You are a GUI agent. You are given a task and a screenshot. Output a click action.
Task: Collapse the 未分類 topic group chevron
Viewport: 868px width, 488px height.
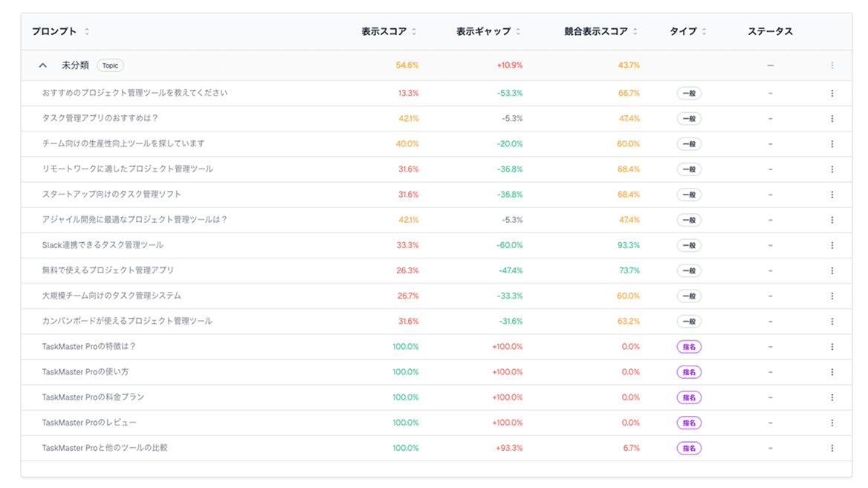(x=43, y=65)
